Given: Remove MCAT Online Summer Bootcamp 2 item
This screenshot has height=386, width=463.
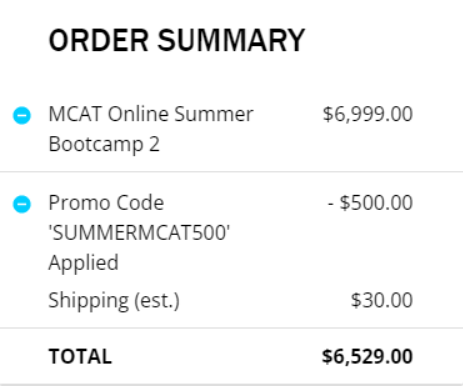Looking at the screenshot, I should (x=22, y=115).
